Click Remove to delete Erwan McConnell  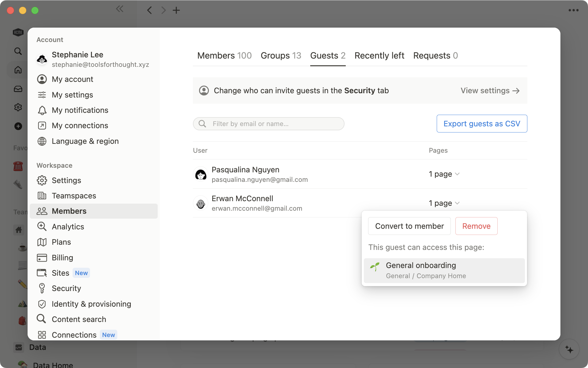pyautogui.click(x=476, y=226)
